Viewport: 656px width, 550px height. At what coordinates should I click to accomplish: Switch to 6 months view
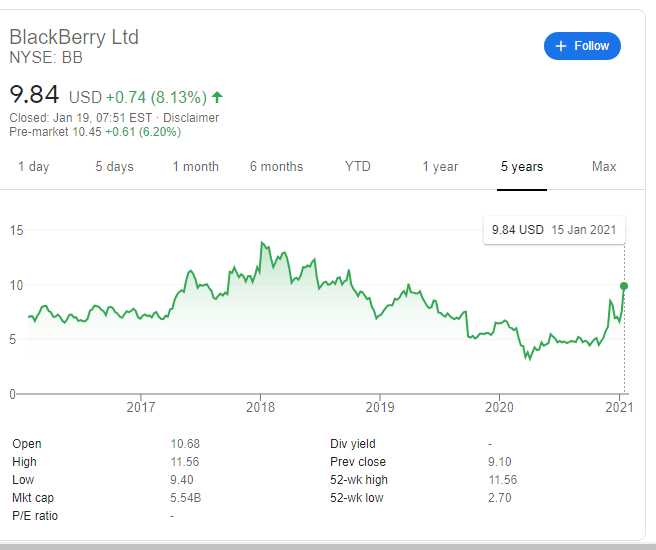[276, 167]
